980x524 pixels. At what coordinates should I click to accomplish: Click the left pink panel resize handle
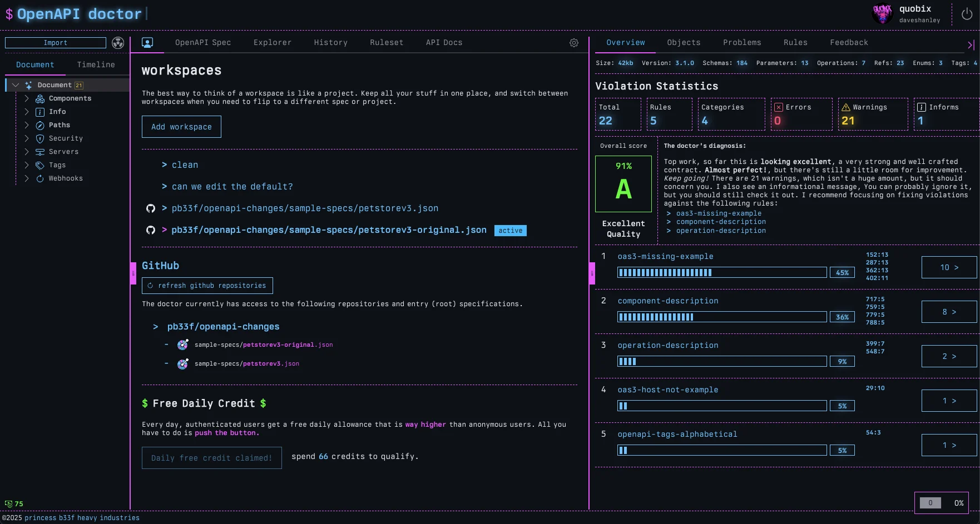(x=133, y=273)
